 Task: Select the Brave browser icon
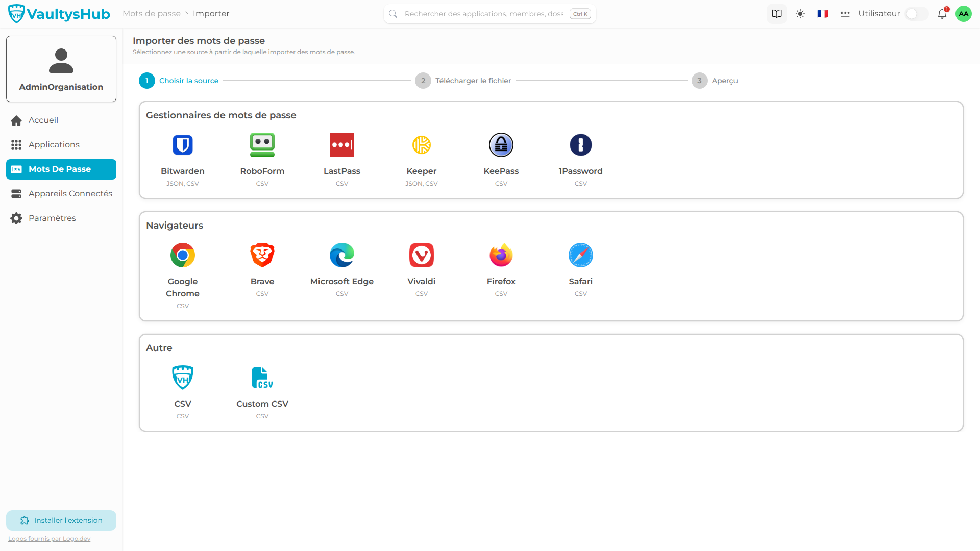tap(262, 255)
